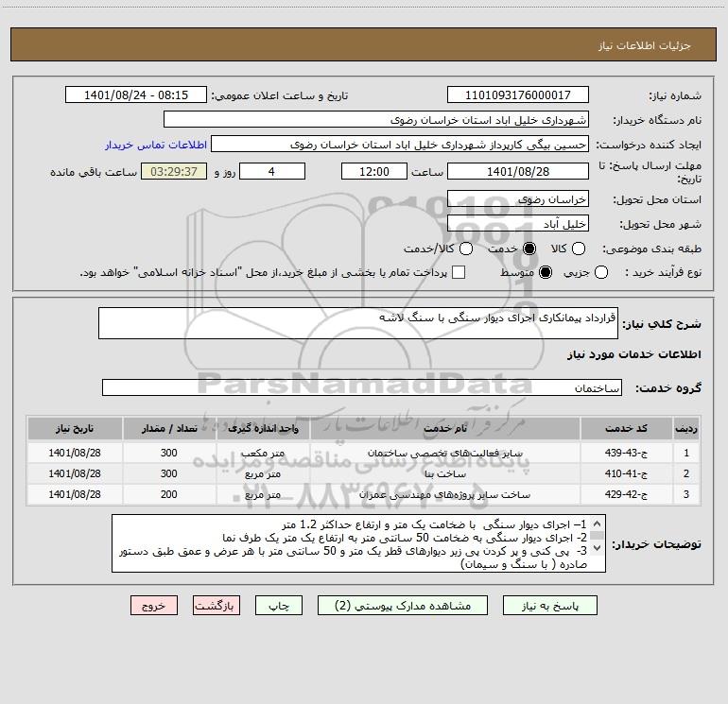Click the ایجاد کننده درخواست field

400,145
